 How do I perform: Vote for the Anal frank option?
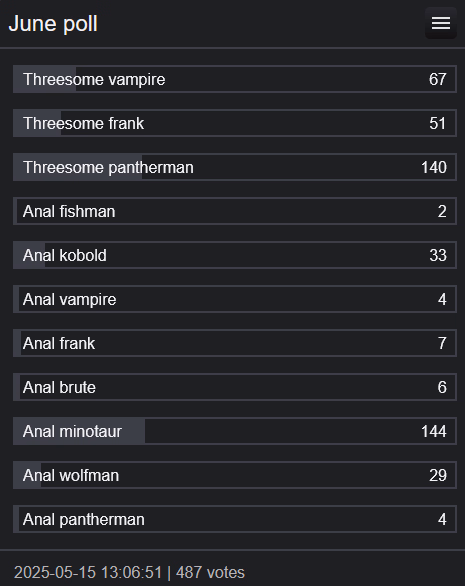[x=235, y=343]
